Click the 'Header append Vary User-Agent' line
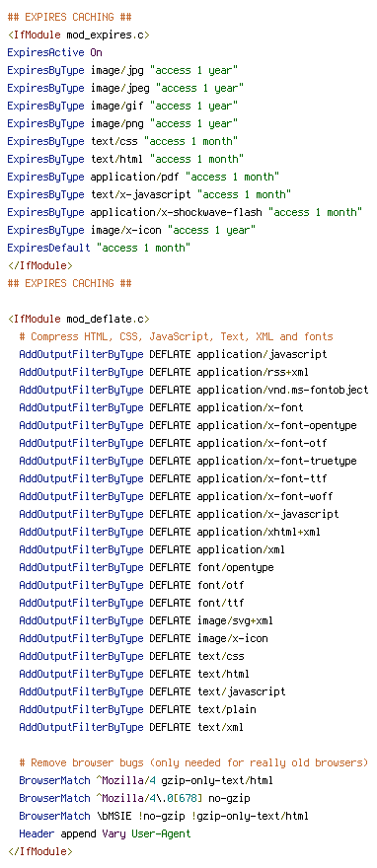The width and height of the screenshot is (377, 868). click(106, 833)
